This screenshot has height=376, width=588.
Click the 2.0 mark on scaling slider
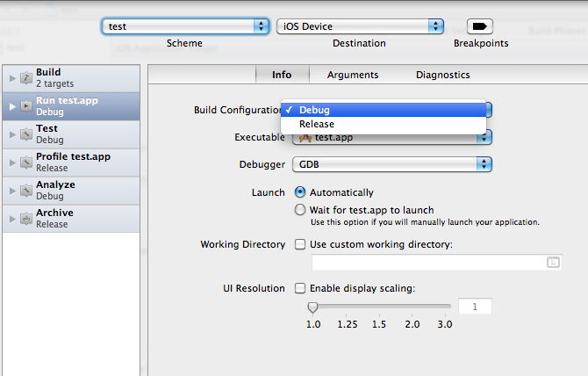pos(412,324)
